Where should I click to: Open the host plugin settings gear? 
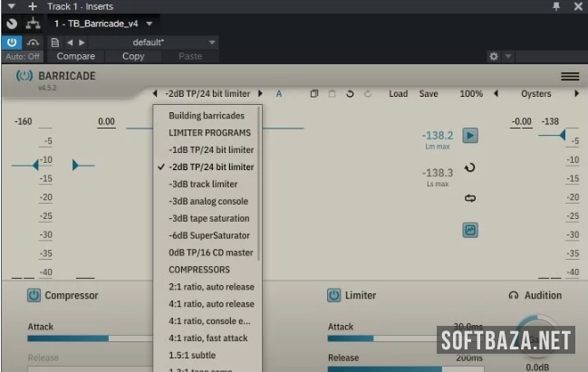coord(493,56)
